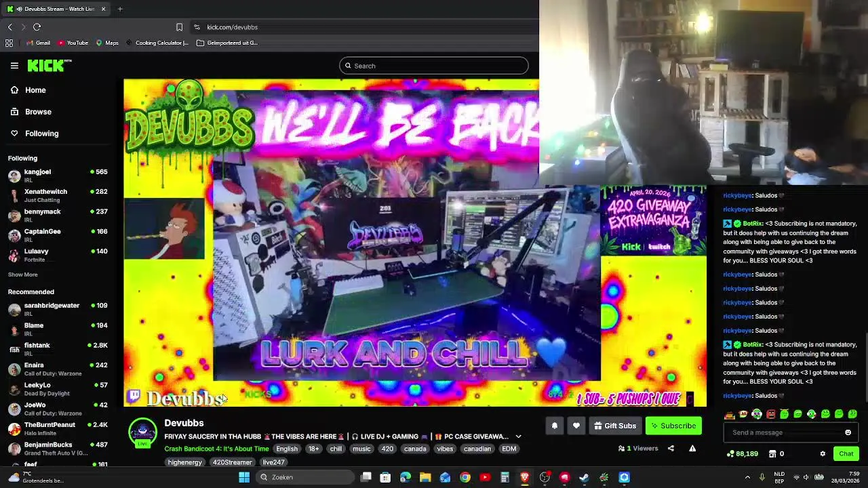The image size is (868, 488).
Task: Click the Devubbs stream video player
Action: pyautogui.click(x=415, y=243)
